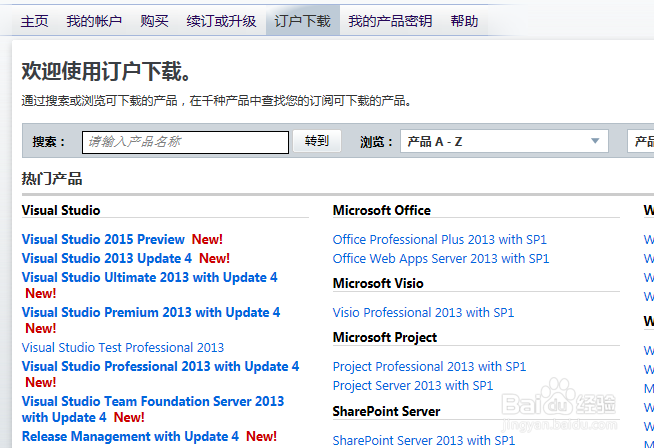Open Release Management with Update 4 link
This screenshot has width=654, height=448.
(130, 436)
